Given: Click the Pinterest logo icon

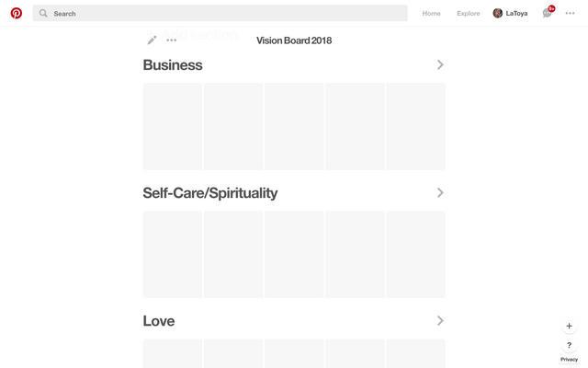Looking at the screenshot, I should (x=17, y=14).
